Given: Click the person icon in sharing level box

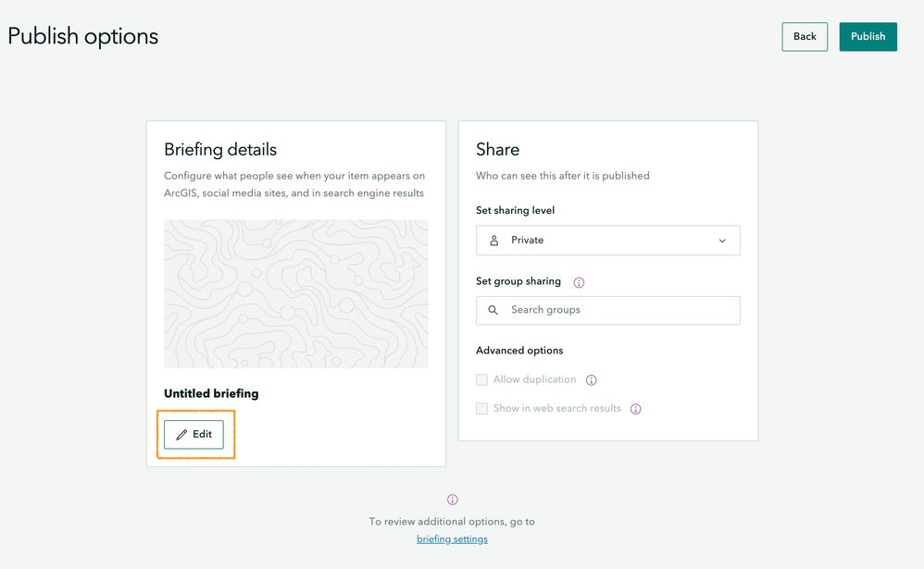Looking at the screenshot, I should point(494,241).
